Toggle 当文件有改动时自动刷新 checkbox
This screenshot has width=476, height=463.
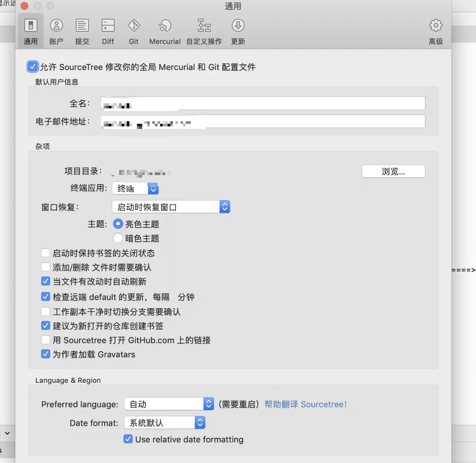point(46,281)
